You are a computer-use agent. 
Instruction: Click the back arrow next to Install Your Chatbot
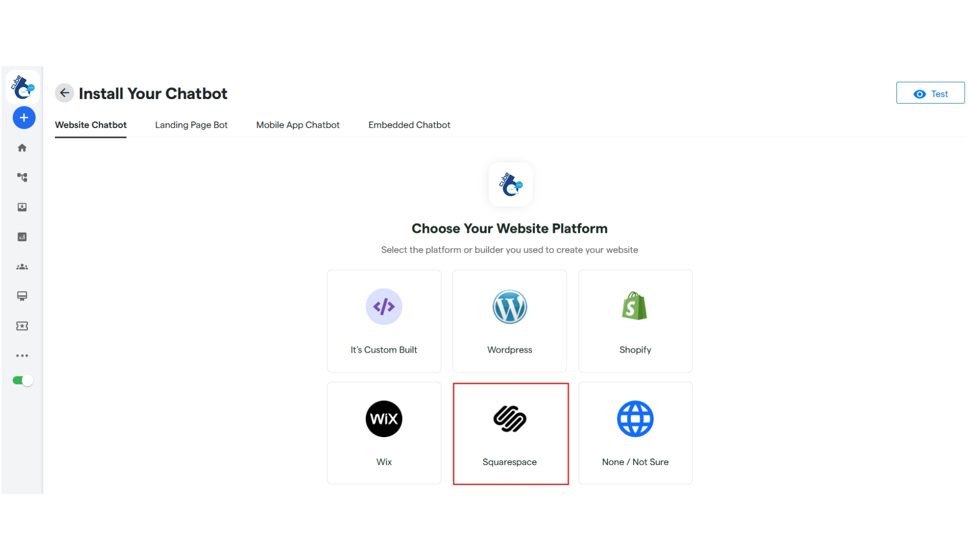[64, 93]
